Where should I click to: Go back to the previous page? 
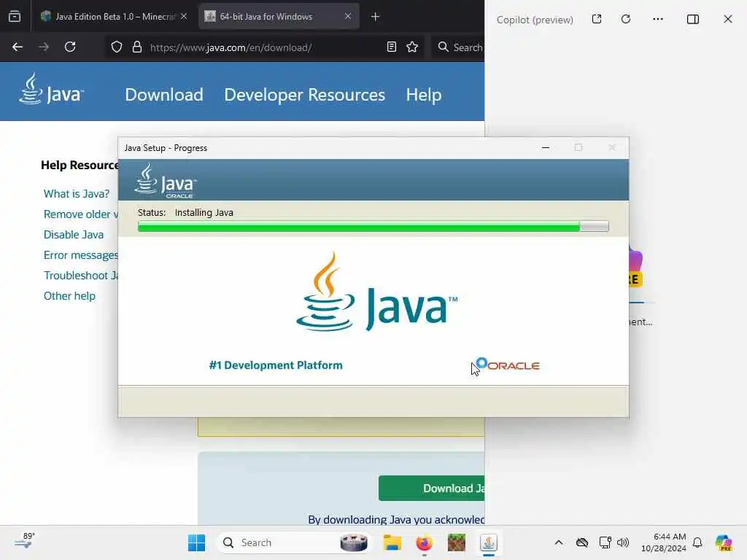[18, 47]
